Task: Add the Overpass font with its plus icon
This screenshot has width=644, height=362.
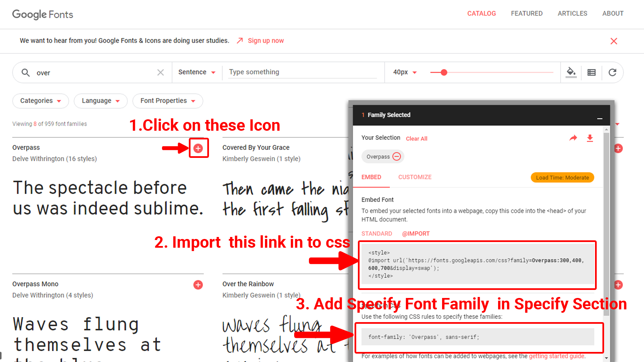Action: (198, 148)
